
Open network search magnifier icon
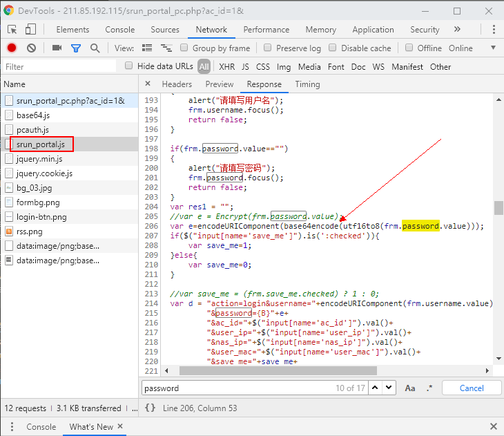[95, 48]
